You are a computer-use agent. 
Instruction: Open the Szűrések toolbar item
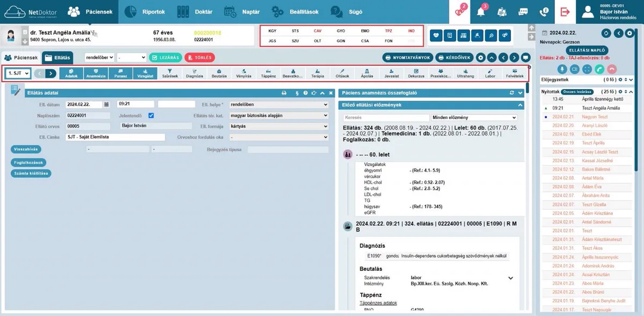170,74
